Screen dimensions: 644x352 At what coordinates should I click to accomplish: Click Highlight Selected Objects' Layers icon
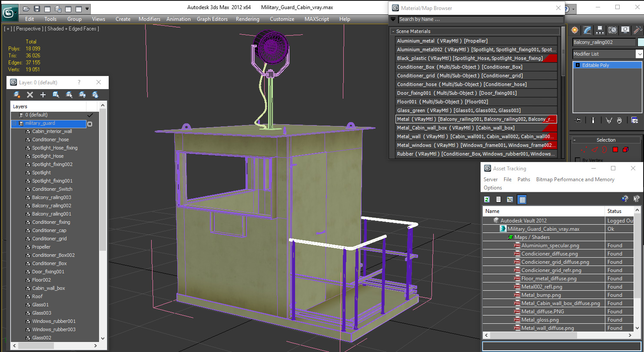pos(69,95)
